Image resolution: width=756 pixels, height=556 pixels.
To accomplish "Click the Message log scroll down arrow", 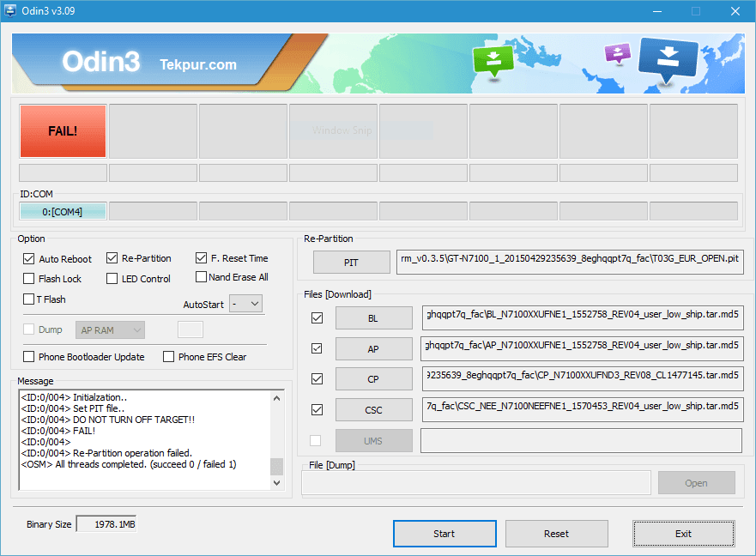I will 277,483.
